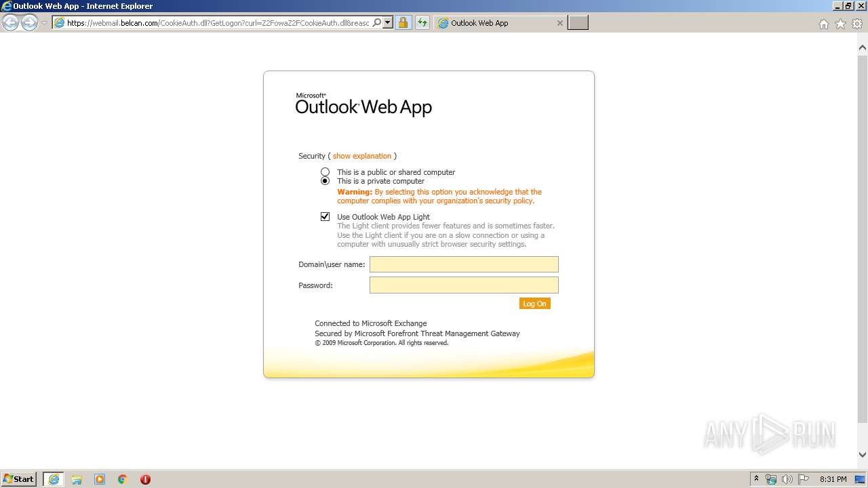
Task: Close the Outlook Web App tab
Action: tap(559, 23)
